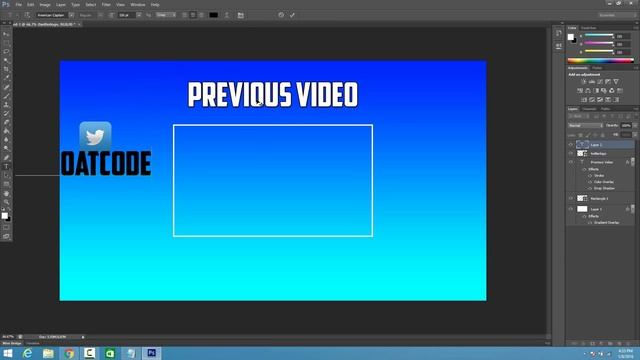This screenshot has width=640, height=360.
Task: Open the font family dropdown arrow
Action: click(71, 15)
